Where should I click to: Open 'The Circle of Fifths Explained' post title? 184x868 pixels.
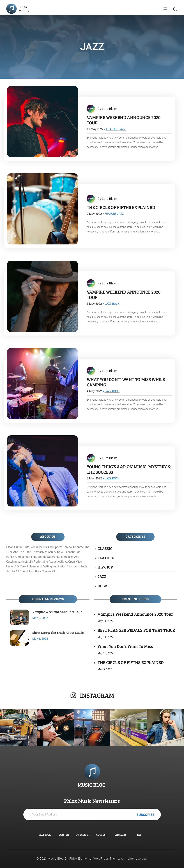pos(121,208)
